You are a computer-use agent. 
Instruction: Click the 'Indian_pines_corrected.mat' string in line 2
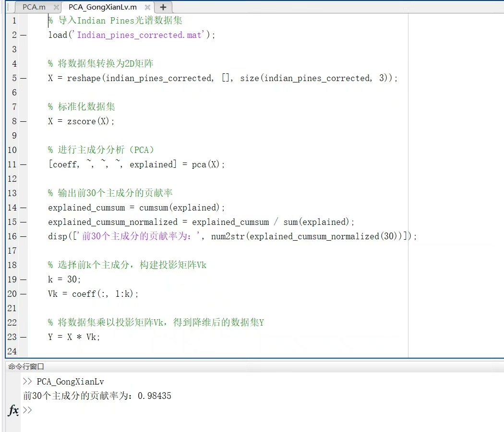[139, 35]
